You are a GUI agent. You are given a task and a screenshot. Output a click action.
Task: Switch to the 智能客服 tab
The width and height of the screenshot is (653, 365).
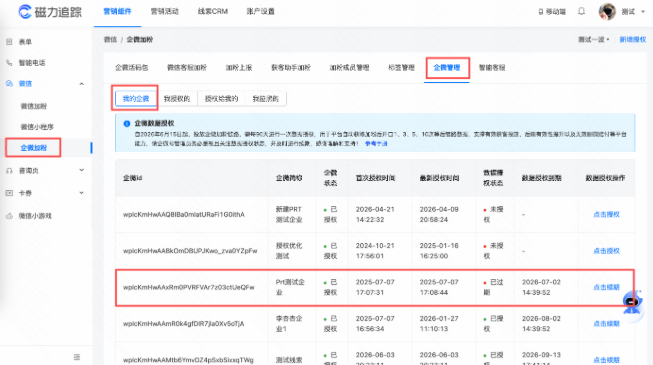pos(492,68)
